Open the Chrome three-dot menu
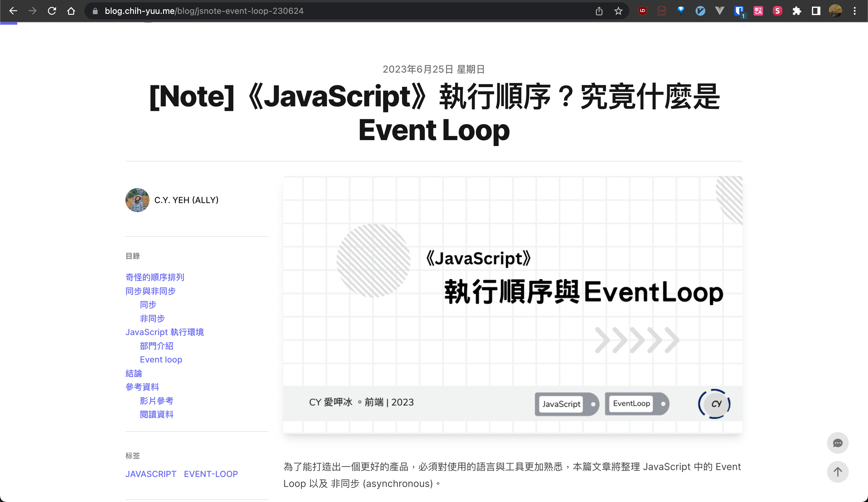Image resolution: width=868 pixels, height=502 pixels. [x=856, y=11]
